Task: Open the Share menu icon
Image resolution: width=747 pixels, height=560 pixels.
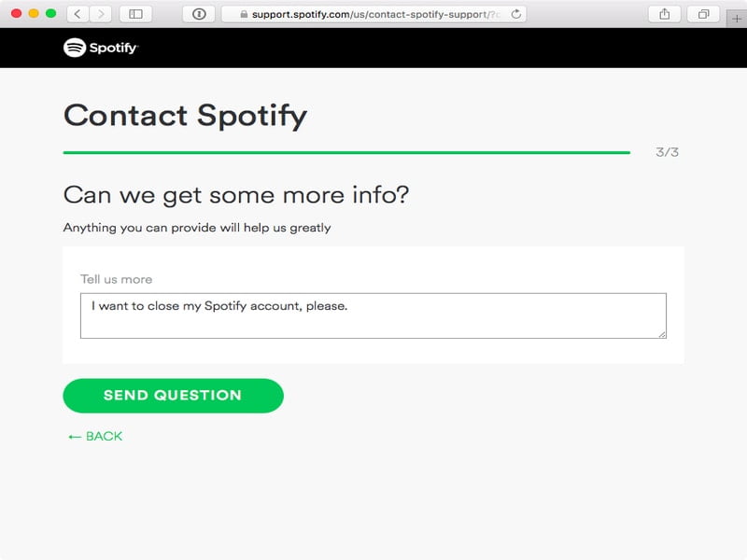Action: tap(664, 14)
